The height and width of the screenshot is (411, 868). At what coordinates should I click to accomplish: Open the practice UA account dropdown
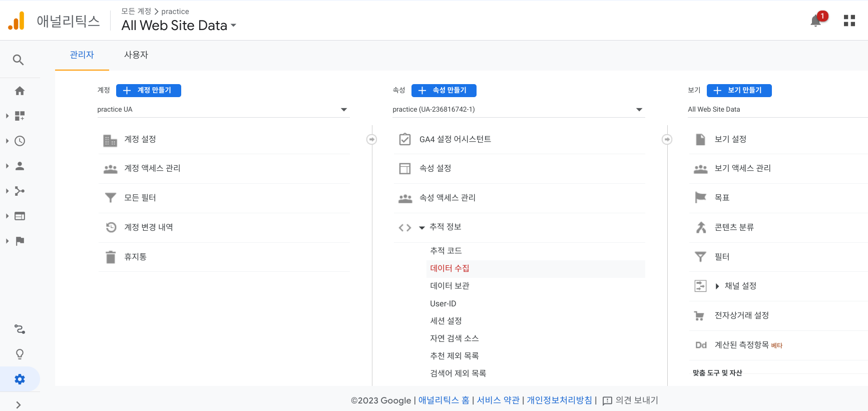223,109
